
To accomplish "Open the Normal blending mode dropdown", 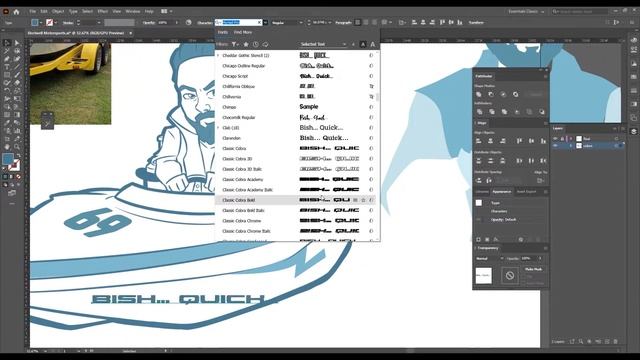I will click(489, 258).
